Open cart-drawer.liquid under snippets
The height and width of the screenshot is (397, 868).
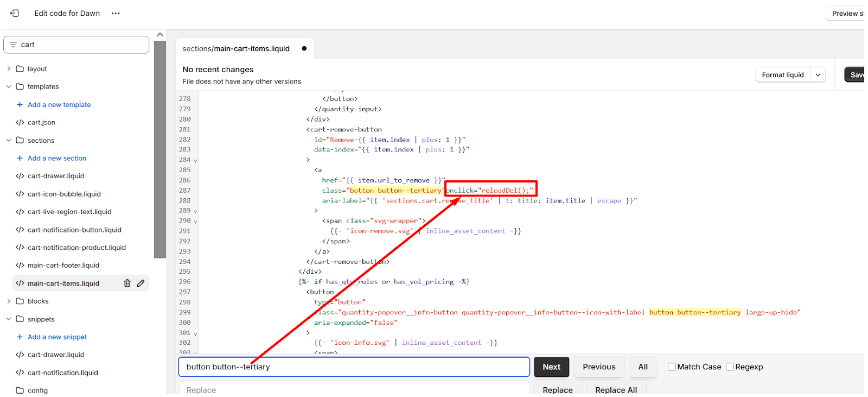[x=56, y=355]
